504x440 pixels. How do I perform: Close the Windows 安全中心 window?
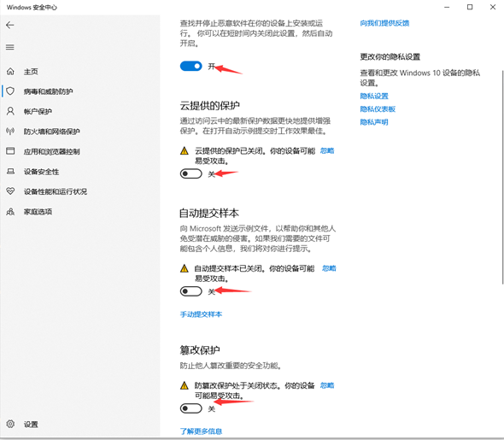tap(493, 7)
